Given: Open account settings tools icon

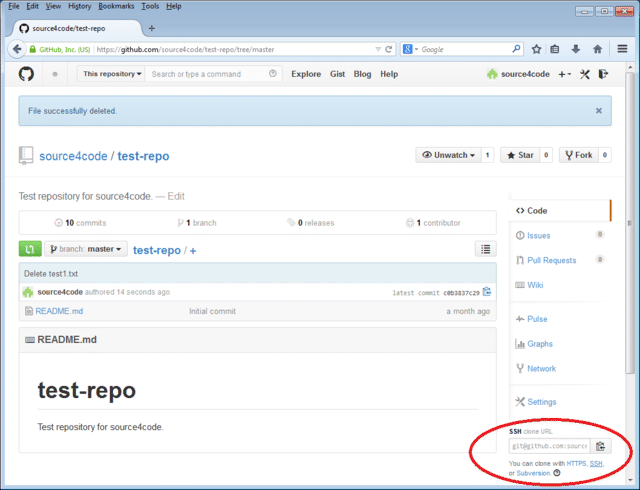Looking at the screenshot, I should (584, 74).
